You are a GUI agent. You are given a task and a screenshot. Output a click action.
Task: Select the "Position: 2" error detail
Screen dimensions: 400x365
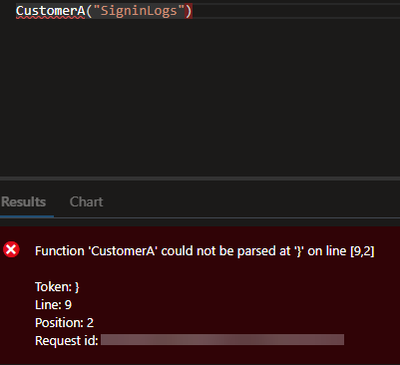[x=64, y=323]
